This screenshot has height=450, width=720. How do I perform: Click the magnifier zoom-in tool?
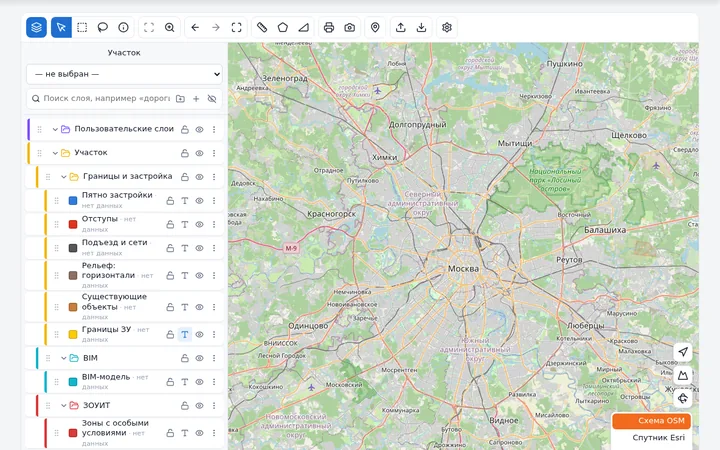169,28
